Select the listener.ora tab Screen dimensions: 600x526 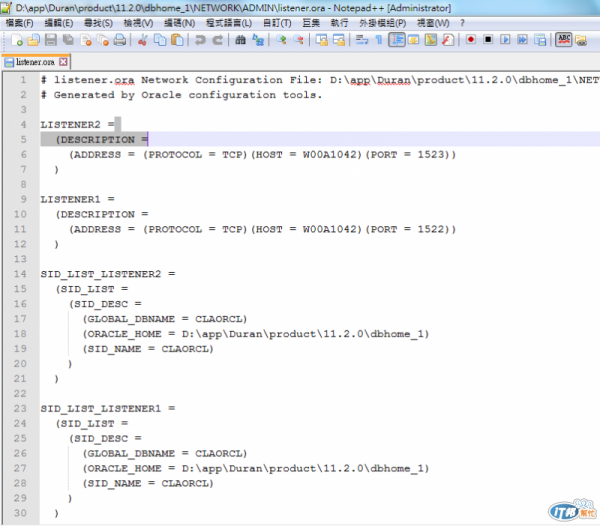point(35,62)
